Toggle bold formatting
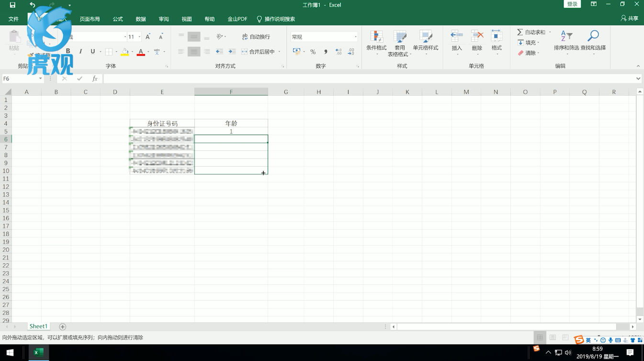The width and height of the screenshot is (644, 361). click(x=68, y=51)
